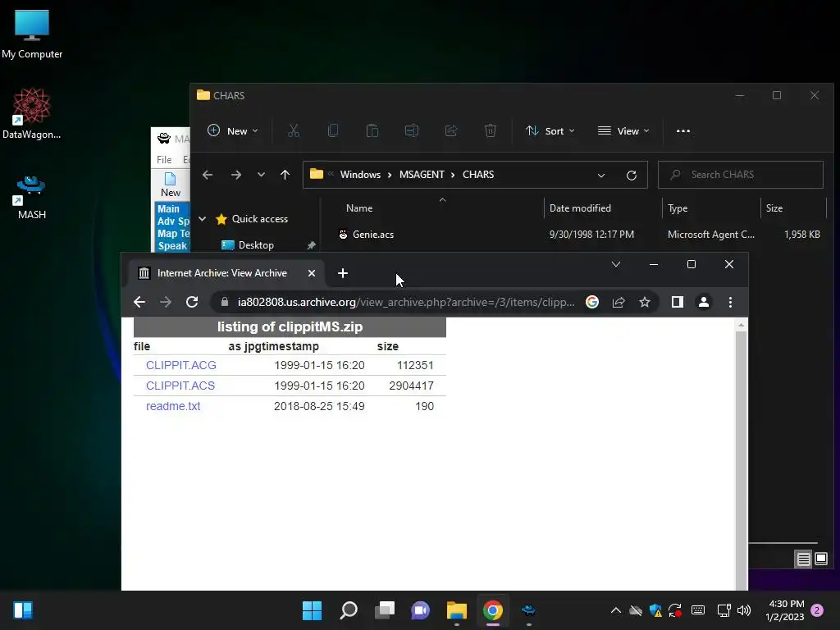Click the Rename icon in CHARS toolbar
The height and width of the screenshot is (630, 840).
coord(412,130)
